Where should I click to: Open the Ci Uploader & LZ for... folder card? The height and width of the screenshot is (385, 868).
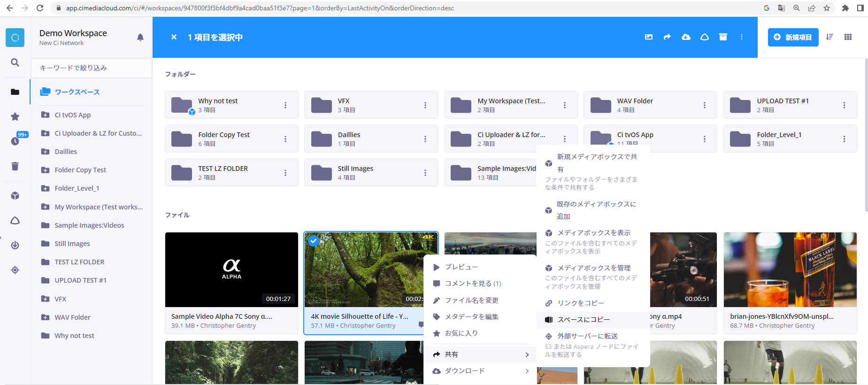pos(511,139)
